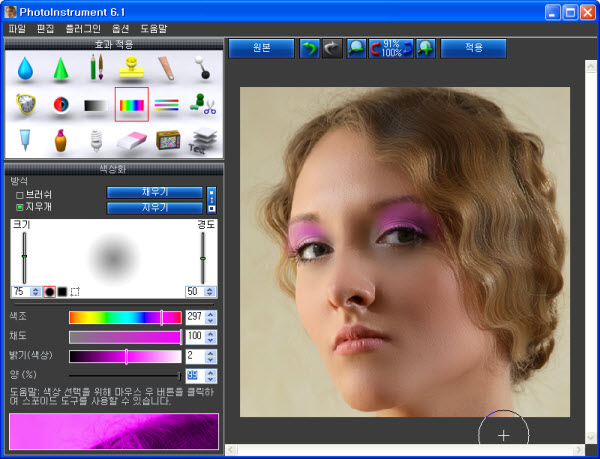Select the TV noise removal tool
This screenshot has width=600, height=459.
pos(168,140)
